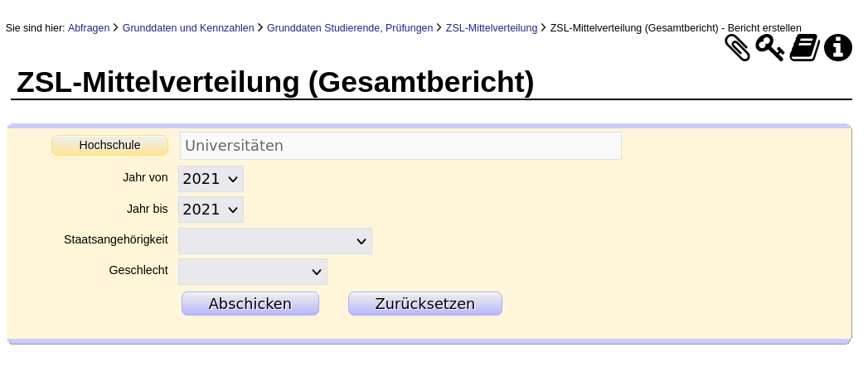The height and width of the screenshot is (376, 868).
Task: Click the Geschlecht field label
Action: pos(138,270)
